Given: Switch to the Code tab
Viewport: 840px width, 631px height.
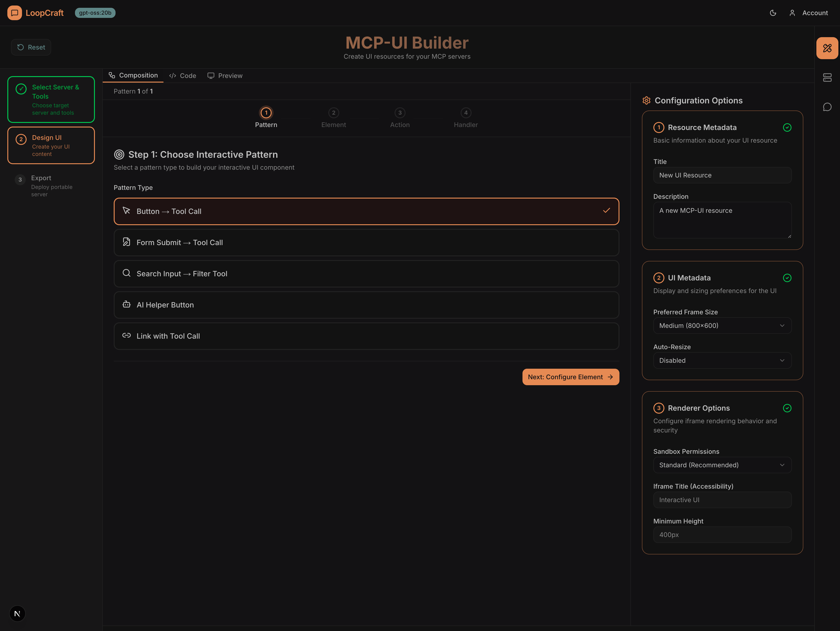Looking at the screenshot, I should (x=183, y=76).
